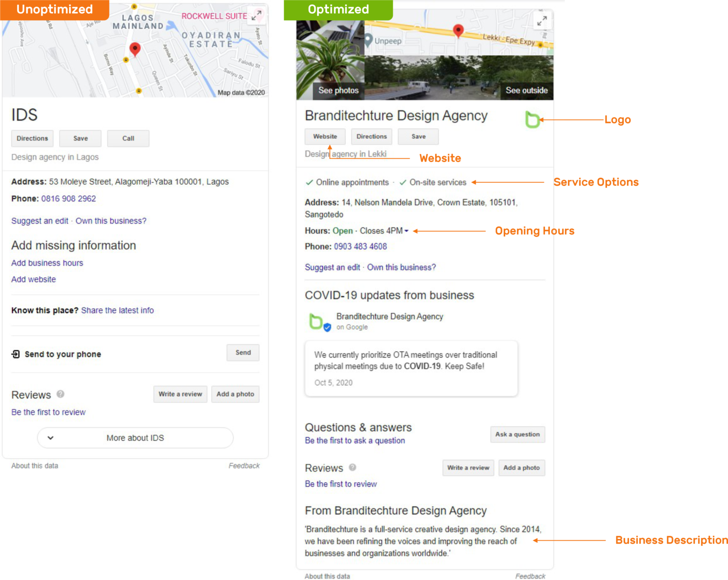Expand the More about IDS chevron

[50, 438]
